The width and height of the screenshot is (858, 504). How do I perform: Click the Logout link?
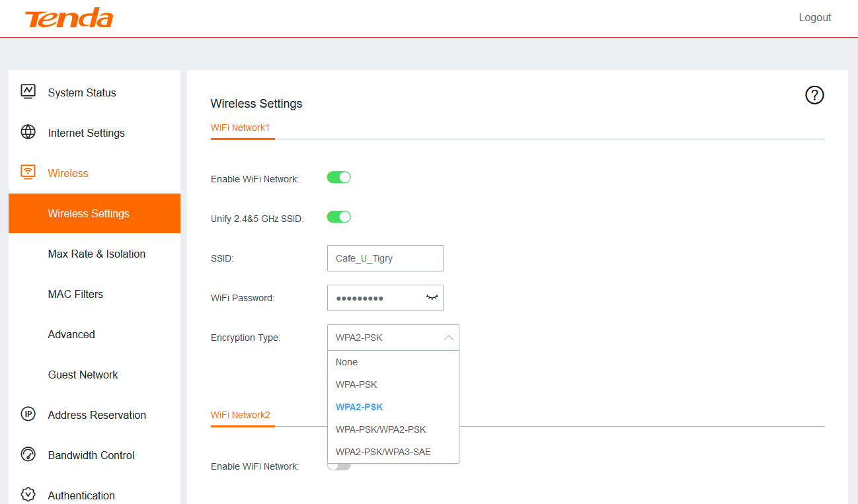click(814, 18)
